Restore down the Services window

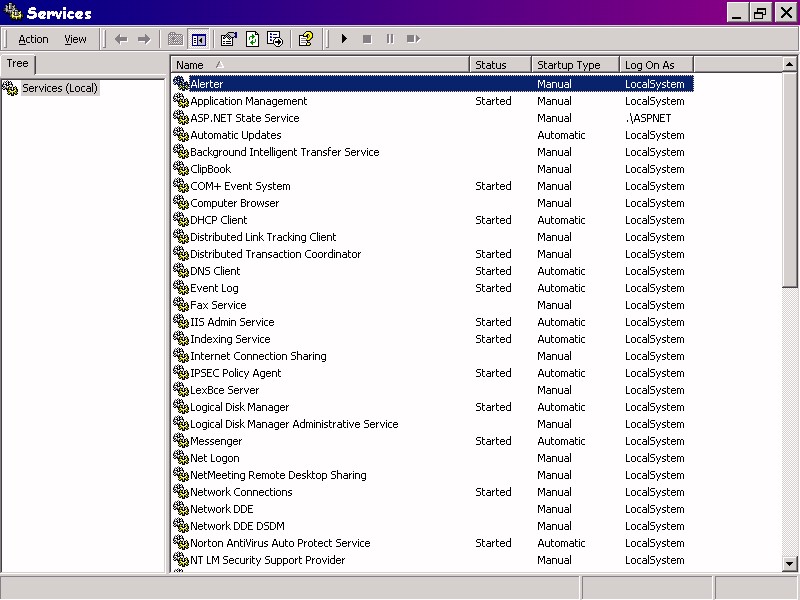click(760, 12)
